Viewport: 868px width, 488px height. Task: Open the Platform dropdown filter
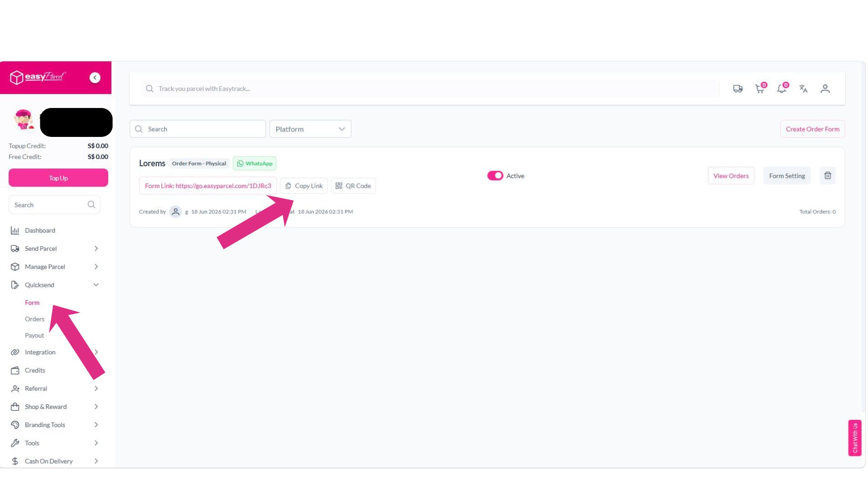click(310, 129)
